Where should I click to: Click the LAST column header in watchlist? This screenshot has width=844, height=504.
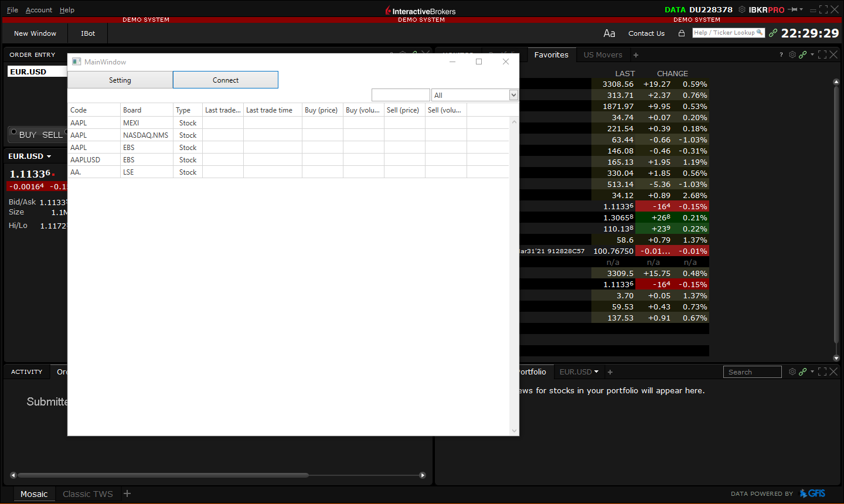625,73
